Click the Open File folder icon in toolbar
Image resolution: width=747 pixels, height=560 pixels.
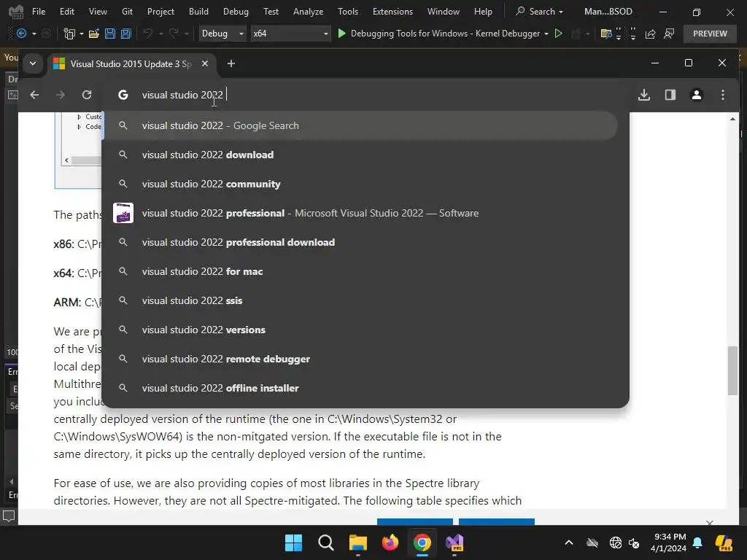(94, 34)
